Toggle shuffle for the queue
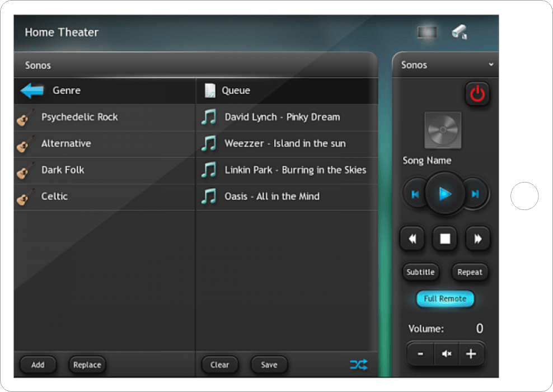The image size is (553, 392). click(x=359, y=365)
